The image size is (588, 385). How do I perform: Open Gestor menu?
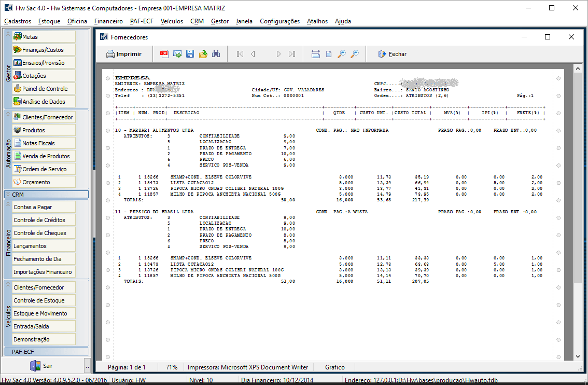[220, 21]
